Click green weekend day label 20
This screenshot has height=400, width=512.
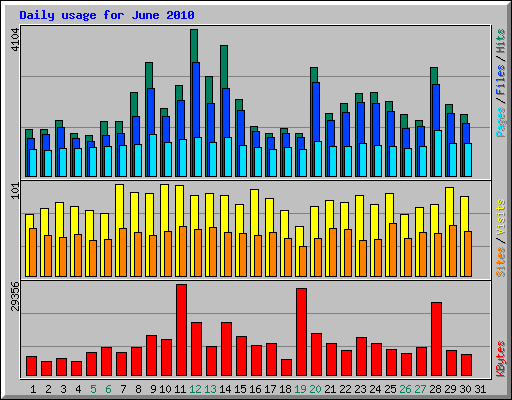tap(315, 389)
